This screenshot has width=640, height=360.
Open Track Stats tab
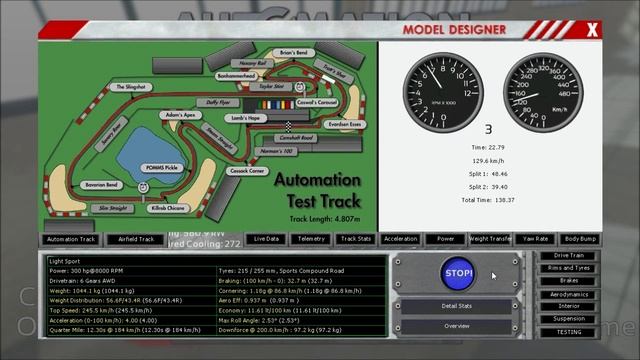point(356,239)
